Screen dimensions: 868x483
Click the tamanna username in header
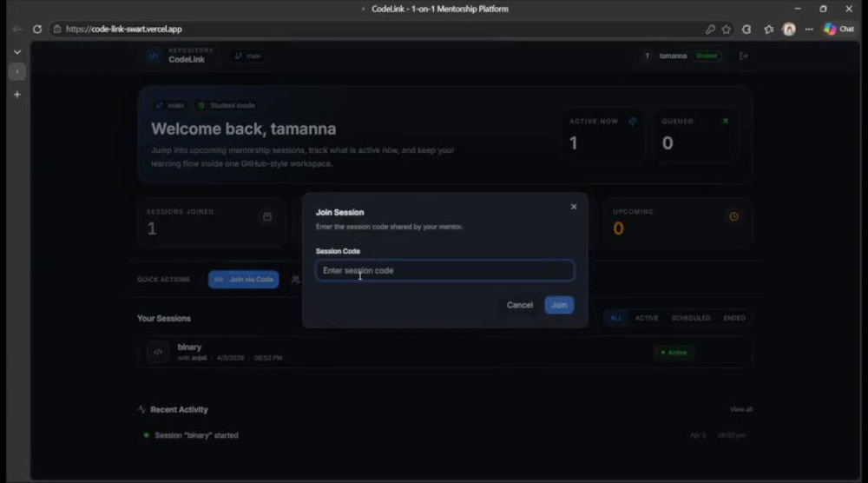tap(673, 56)
